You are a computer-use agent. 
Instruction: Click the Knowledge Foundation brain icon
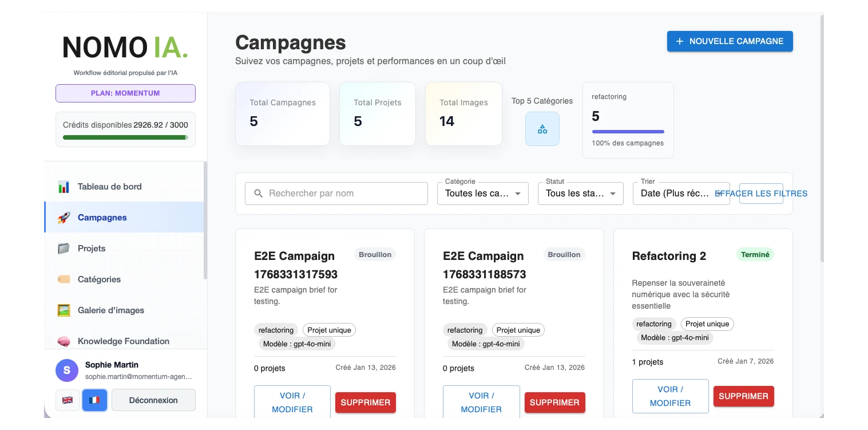[64, 341]
